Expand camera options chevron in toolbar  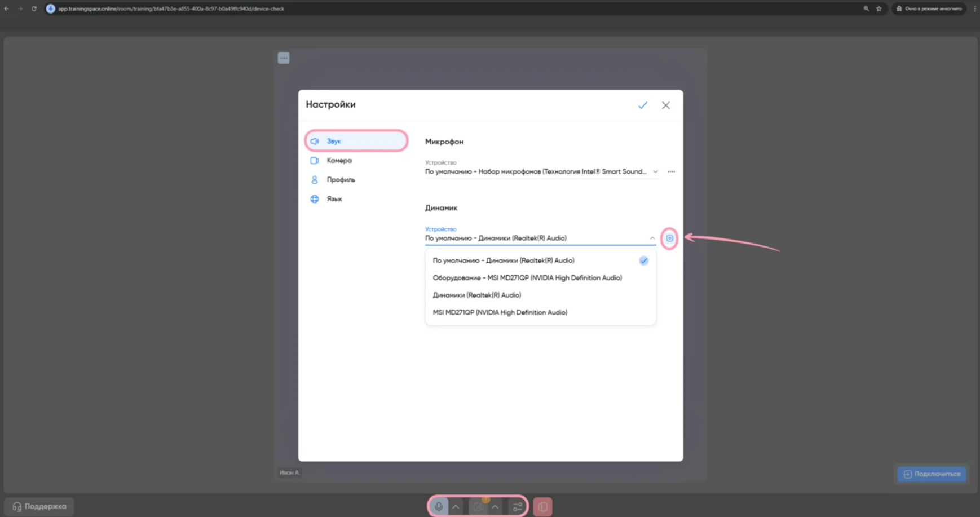495,506
